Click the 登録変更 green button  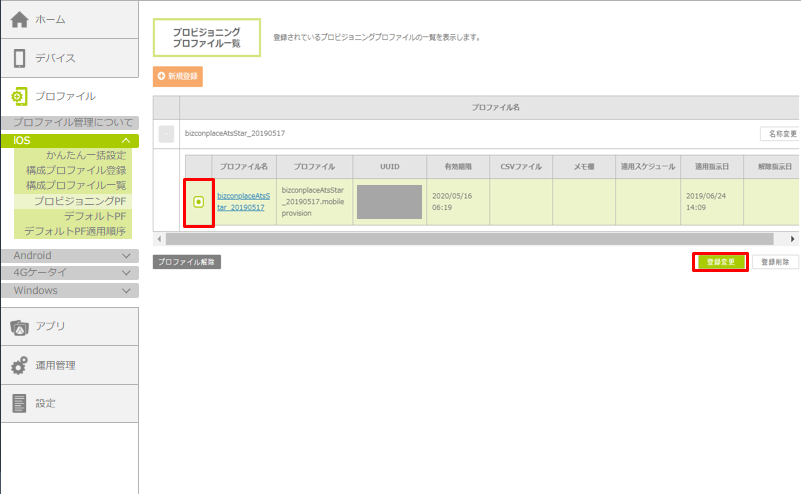coord(720,262)
